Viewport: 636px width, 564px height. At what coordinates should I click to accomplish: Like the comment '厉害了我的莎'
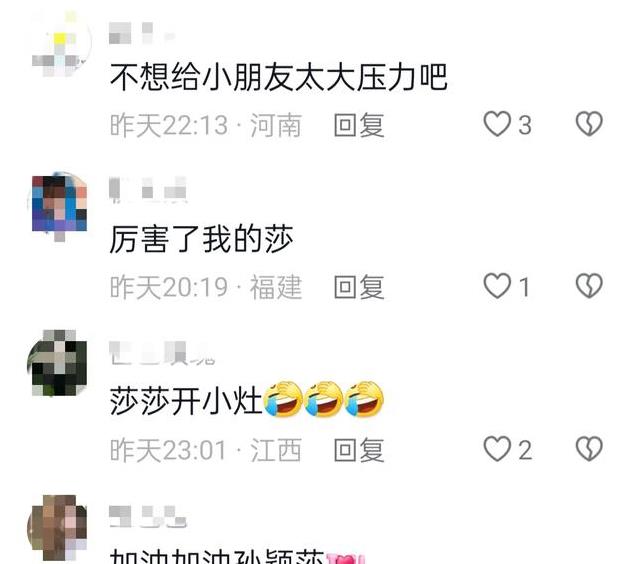tap(497, 286)
